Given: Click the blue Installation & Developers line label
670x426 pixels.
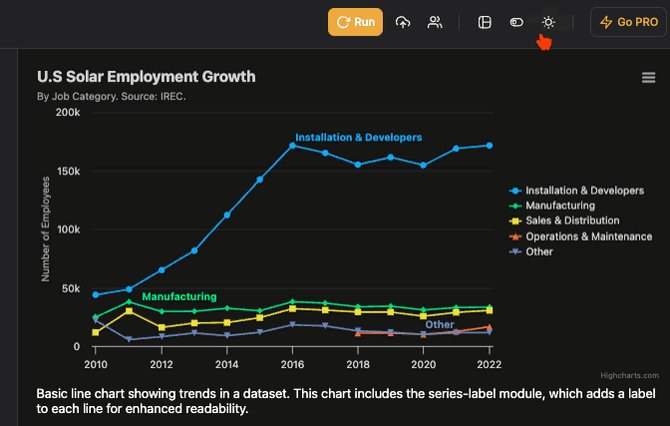Looking at the screenshot, I should point(359,138).
